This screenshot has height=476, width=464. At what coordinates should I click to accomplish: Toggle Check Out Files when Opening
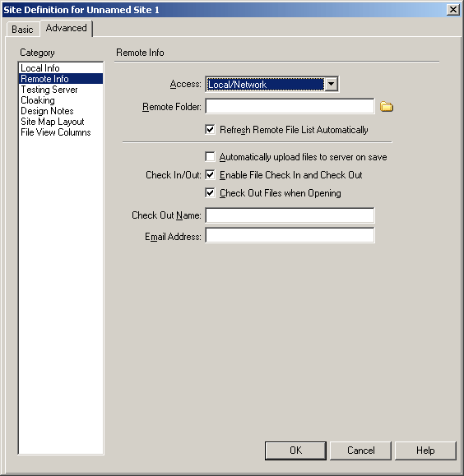210,192
